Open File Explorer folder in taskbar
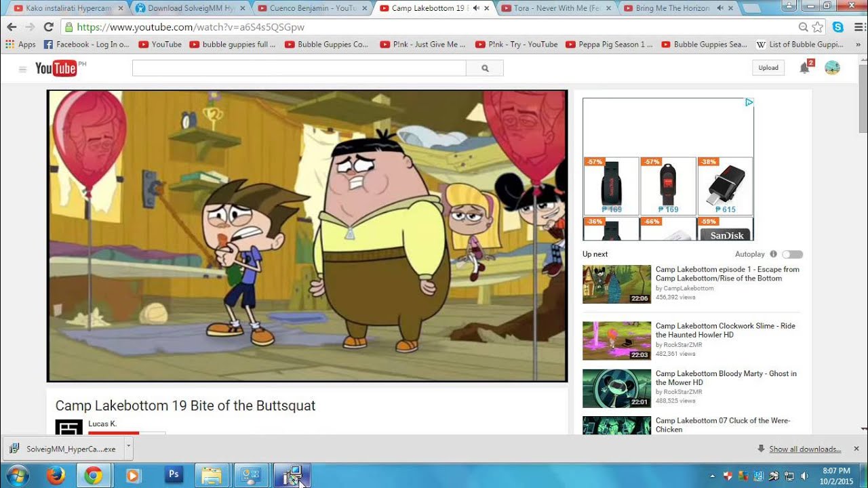 pyautogui.click(x=212, y=475)
